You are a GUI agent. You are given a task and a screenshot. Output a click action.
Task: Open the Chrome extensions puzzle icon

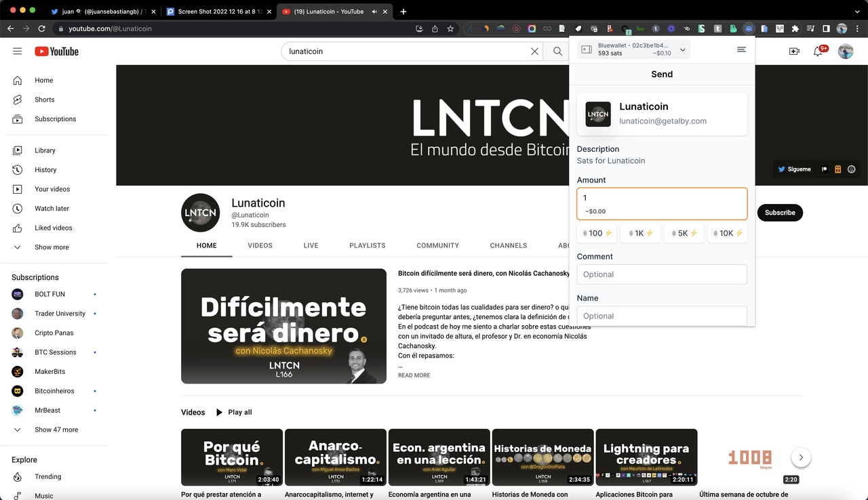pos(795,28)
